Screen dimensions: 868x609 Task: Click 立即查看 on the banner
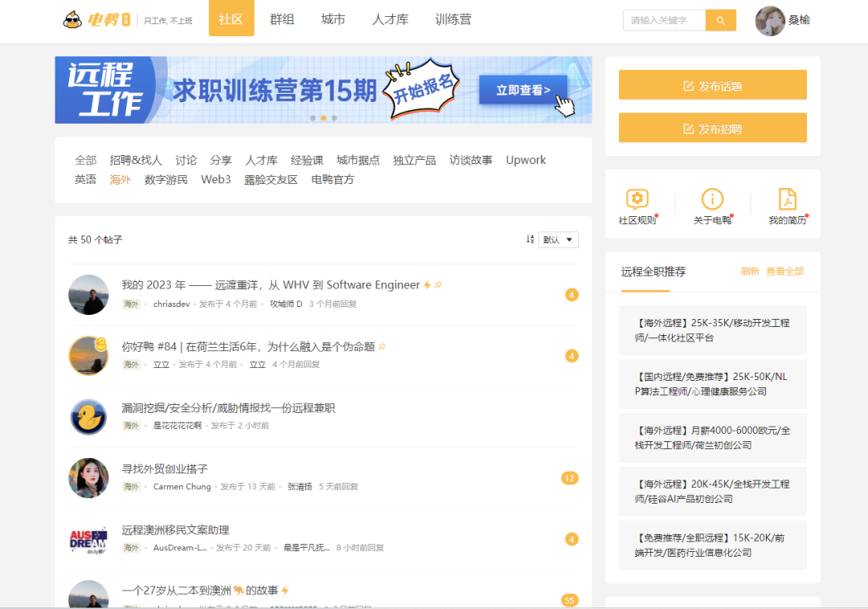(523, 90)
